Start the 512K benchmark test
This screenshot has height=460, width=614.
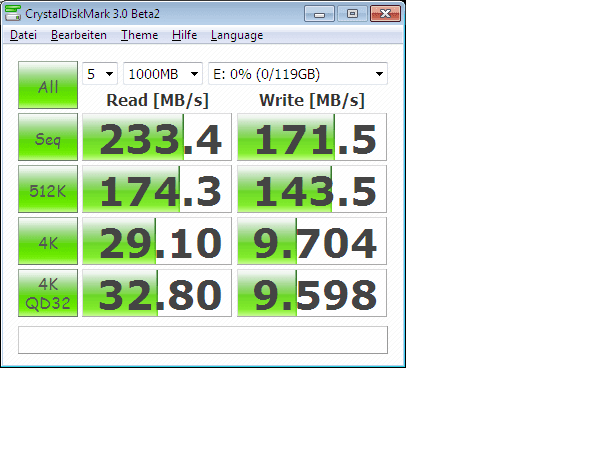(x=48, y=189)
